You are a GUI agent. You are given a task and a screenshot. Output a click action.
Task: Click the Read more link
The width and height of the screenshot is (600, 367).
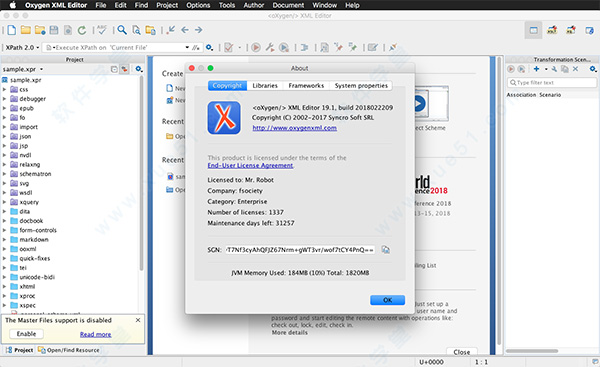[x=95, y=334]
